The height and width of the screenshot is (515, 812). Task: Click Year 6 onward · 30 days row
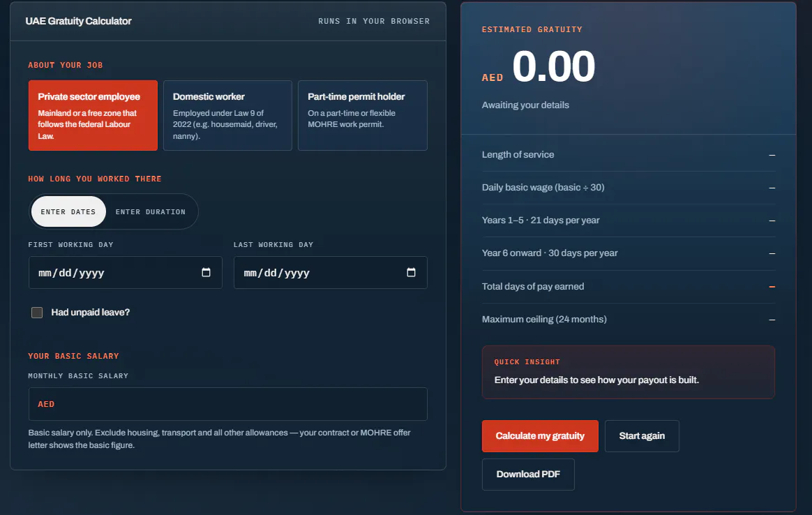(629, 253)
